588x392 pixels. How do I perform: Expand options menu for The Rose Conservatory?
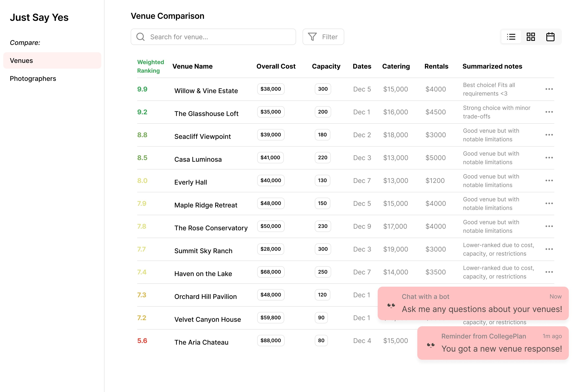point(549,226)
